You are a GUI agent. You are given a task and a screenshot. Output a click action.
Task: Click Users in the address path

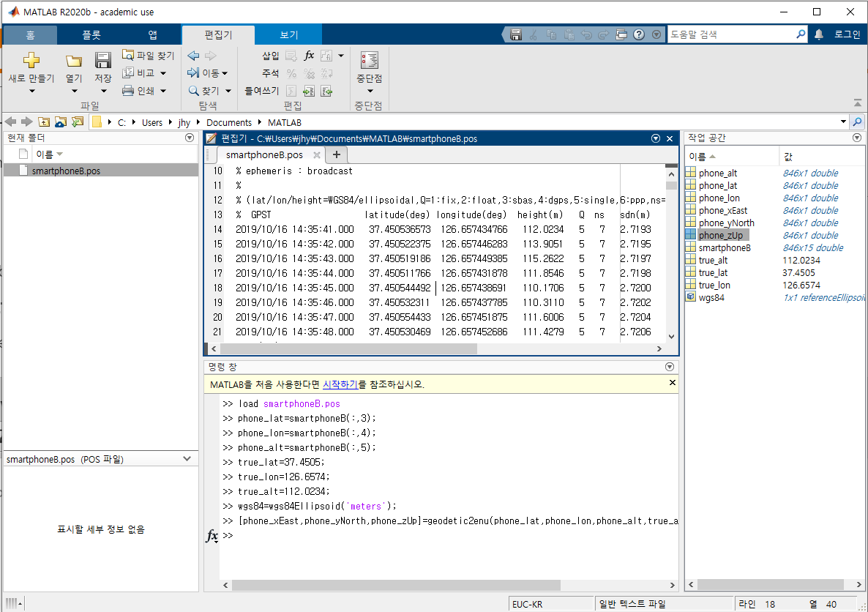coord(152,122)
